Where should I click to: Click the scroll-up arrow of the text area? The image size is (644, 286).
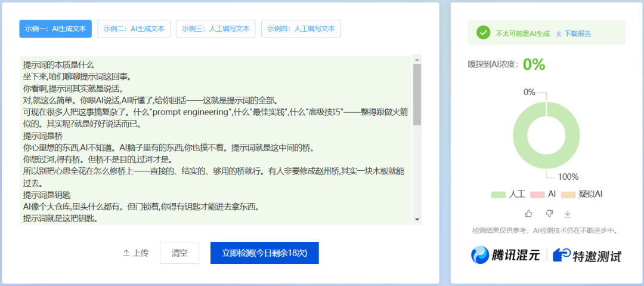tap(417, 60)
